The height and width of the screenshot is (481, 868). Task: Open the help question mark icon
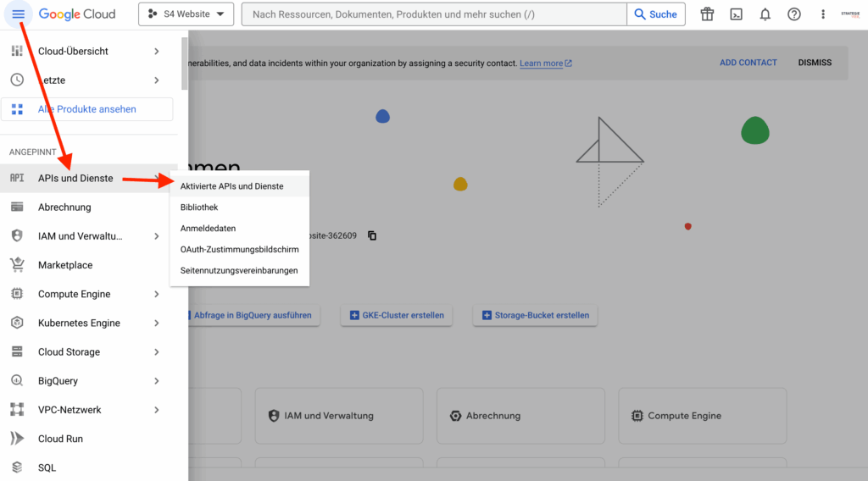coord(793,14)
